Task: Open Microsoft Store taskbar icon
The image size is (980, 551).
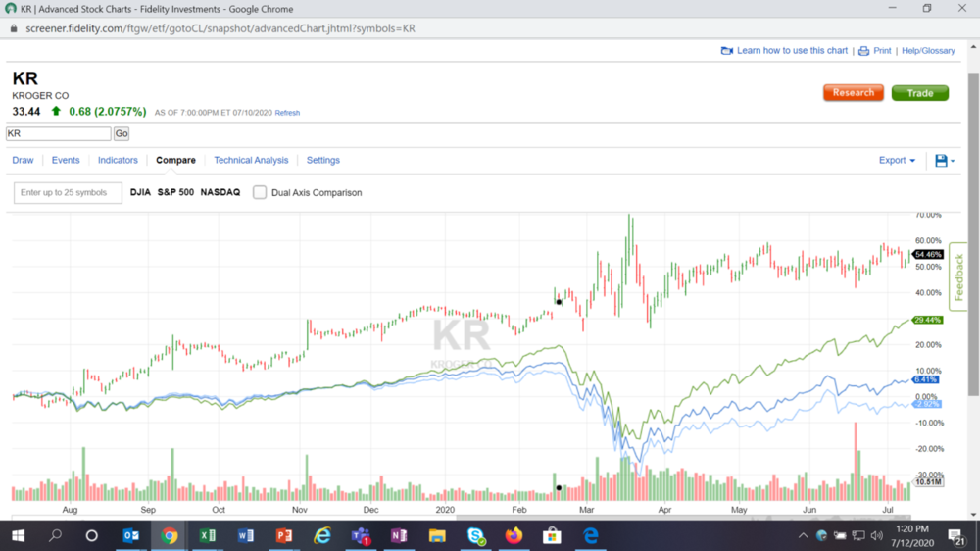Action: click(552, 536)
